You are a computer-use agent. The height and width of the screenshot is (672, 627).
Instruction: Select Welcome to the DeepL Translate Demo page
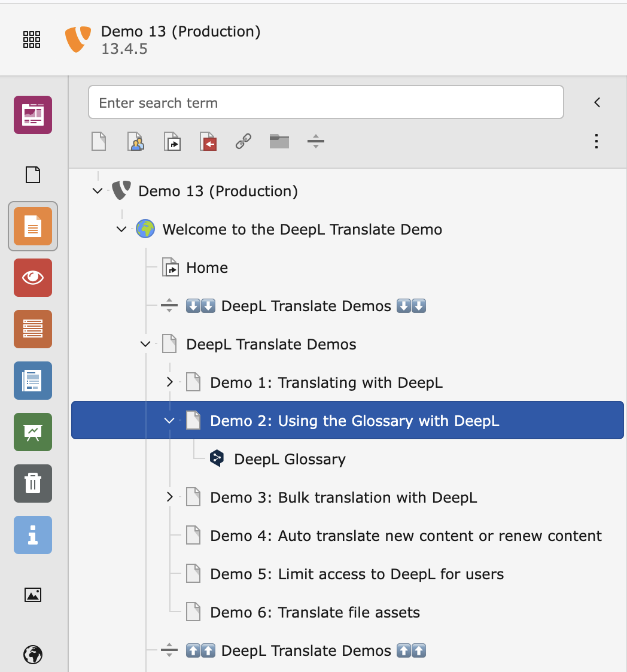[x=302, y=230]
